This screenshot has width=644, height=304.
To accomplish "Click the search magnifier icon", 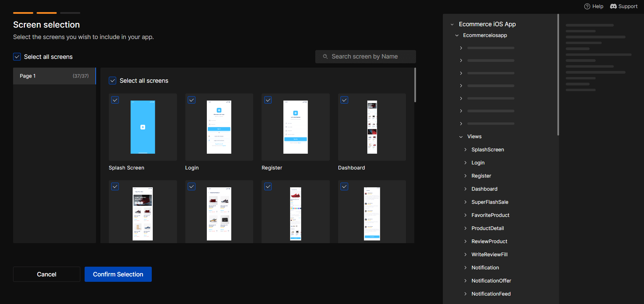I will [325, 56].
